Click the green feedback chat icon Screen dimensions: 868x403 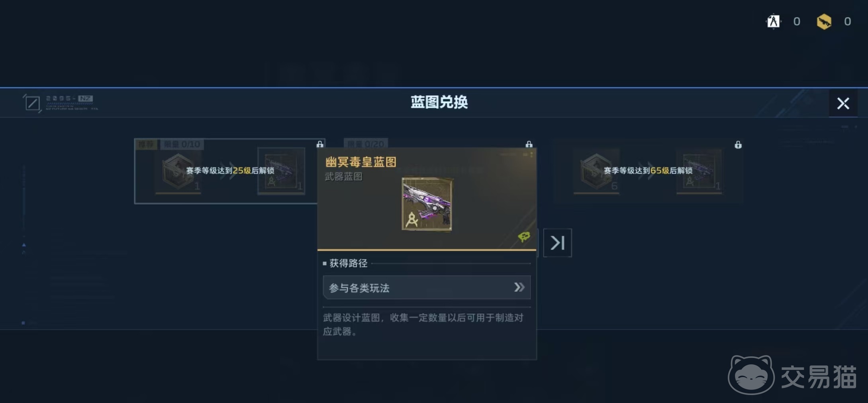coord(524,237)
